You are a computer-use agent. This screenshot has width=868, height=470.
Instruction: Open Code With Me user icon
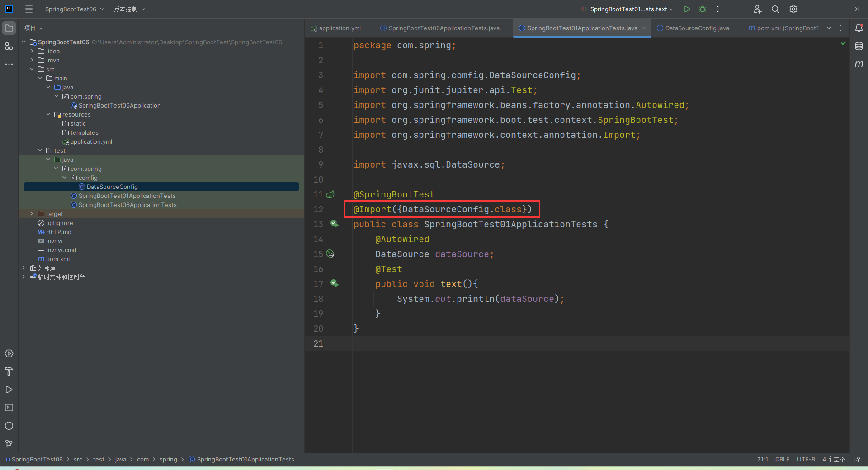758,9
